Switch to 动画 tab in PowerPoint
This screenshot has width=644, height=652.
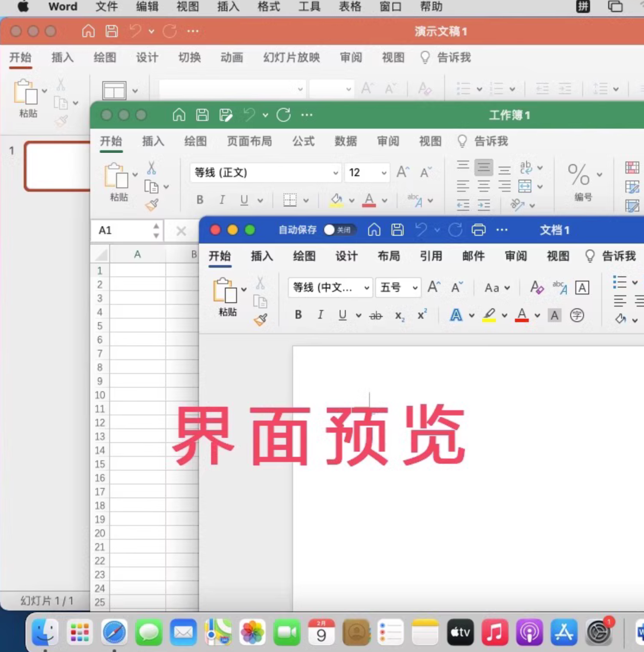pos(231,57)
